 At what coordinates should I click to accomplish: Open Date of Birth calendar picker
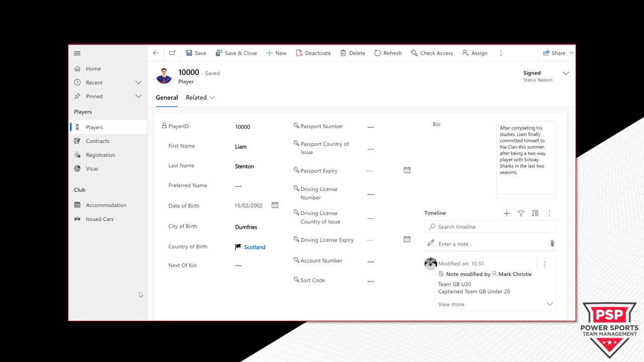tap(275, 205)
